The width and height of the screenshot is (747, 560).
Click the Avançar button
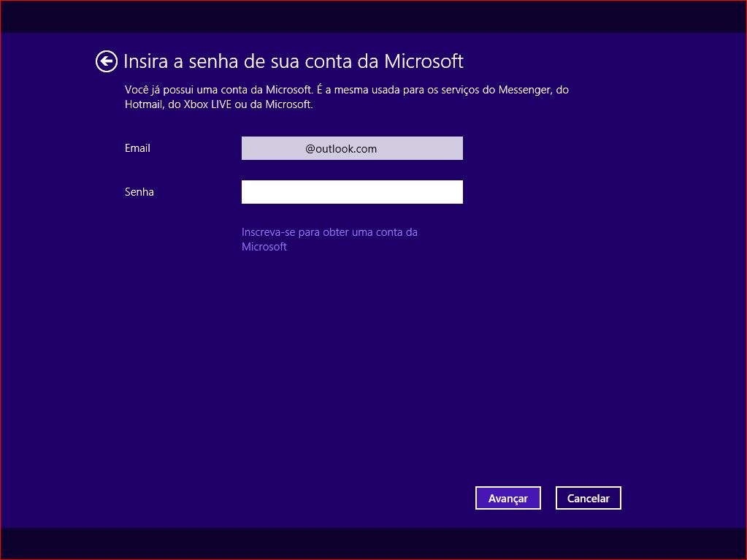tap(507, 498)
